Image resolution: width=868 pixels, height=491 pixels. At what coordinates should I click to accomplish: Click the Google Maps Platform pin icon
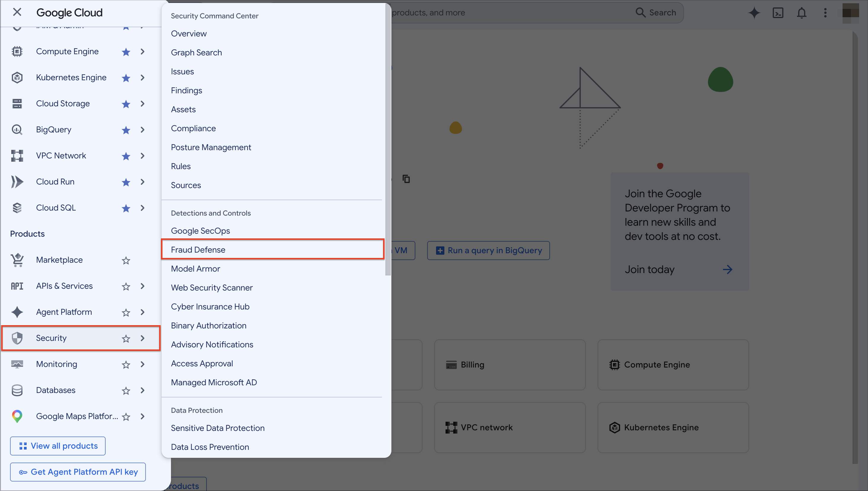coord(17,416)
